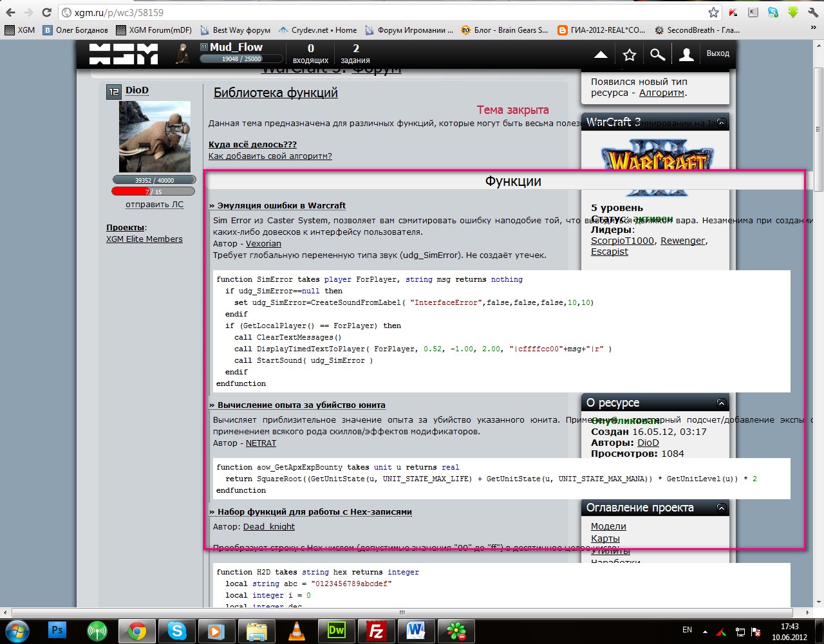Click DioD's red 7 / 15 bar
Screen dimensions: 824x644
(153, 192)
